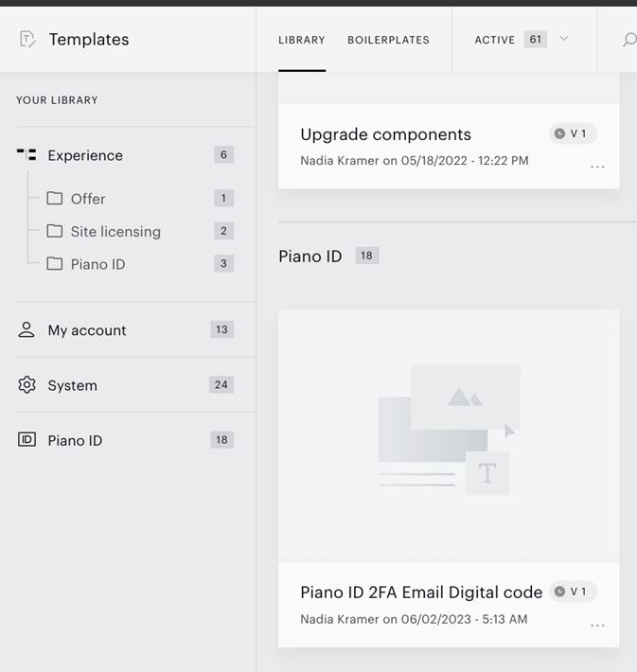Select the Piano ID subfolder under Experience
Image resolution: width=637 pixels, height=672 pixels.
pos(97,264)
